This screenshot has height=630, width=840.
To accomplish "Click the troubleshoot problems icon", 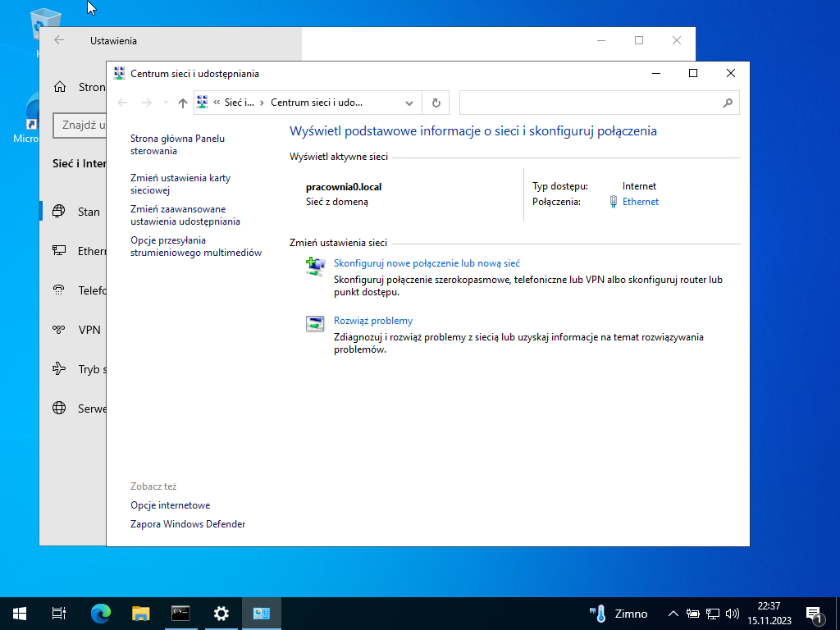I will (315, 323).
